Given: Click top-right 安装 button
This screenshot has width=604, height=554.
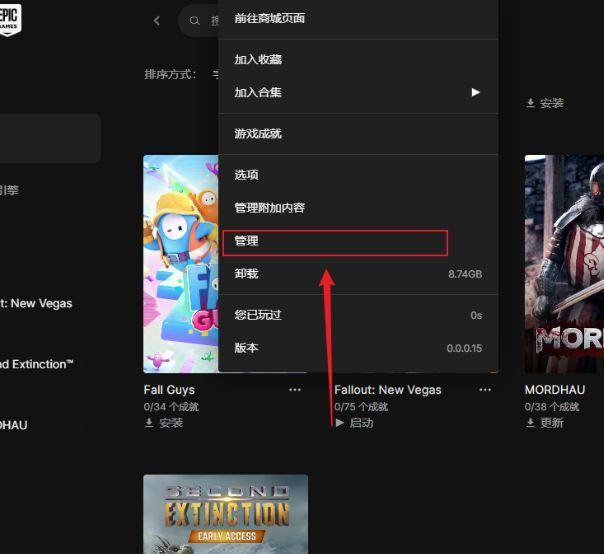Looking at the screenshot, I should [545, 103].
